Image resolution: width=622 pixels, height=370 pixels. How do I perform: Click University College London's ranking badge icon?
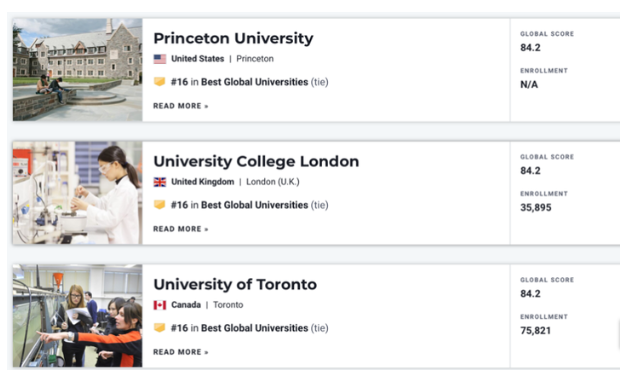click(159, 205)
